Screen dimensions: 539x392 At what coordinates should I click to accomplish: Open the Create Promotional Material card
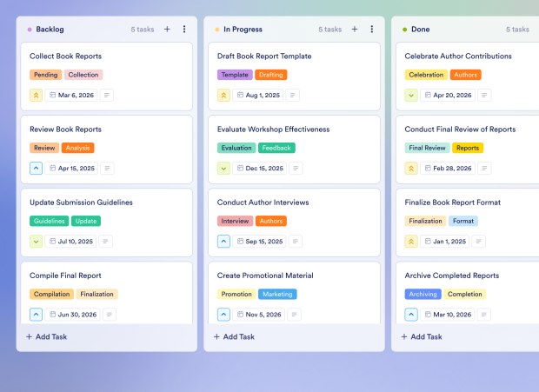point(265,276)
